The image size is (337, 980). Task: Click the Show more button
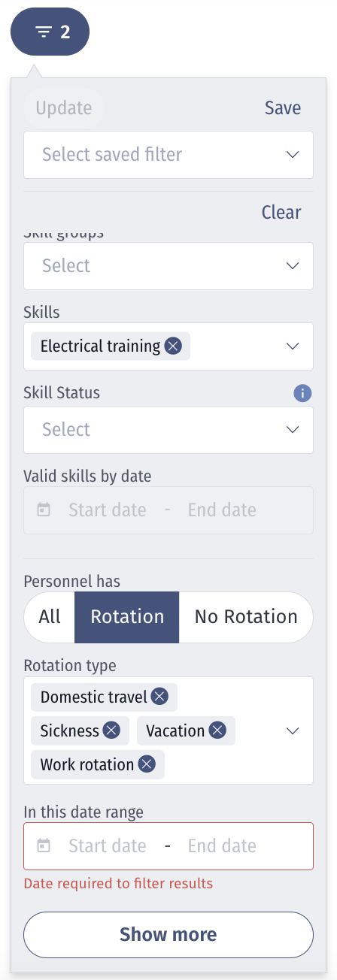168,935
